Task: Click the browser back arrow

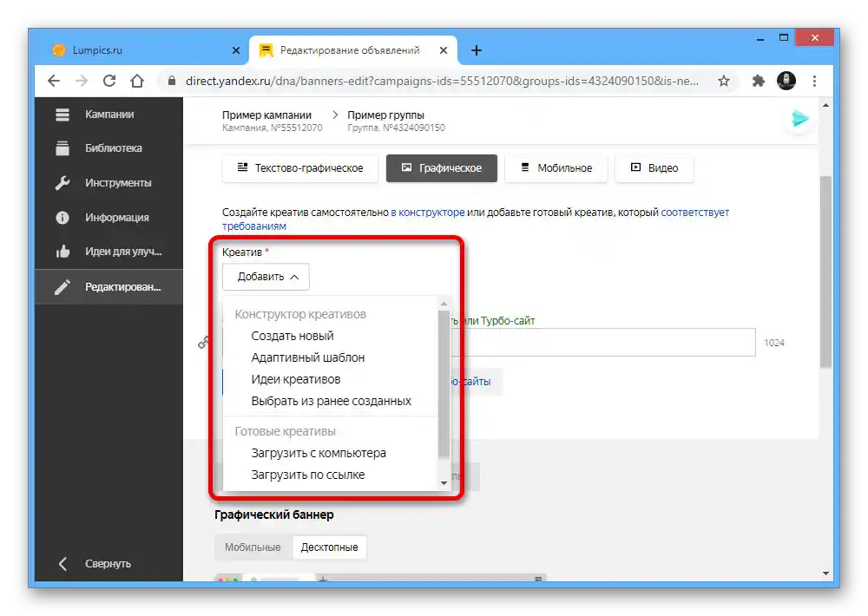Action: pyautogui.click(x=54, y=82)
